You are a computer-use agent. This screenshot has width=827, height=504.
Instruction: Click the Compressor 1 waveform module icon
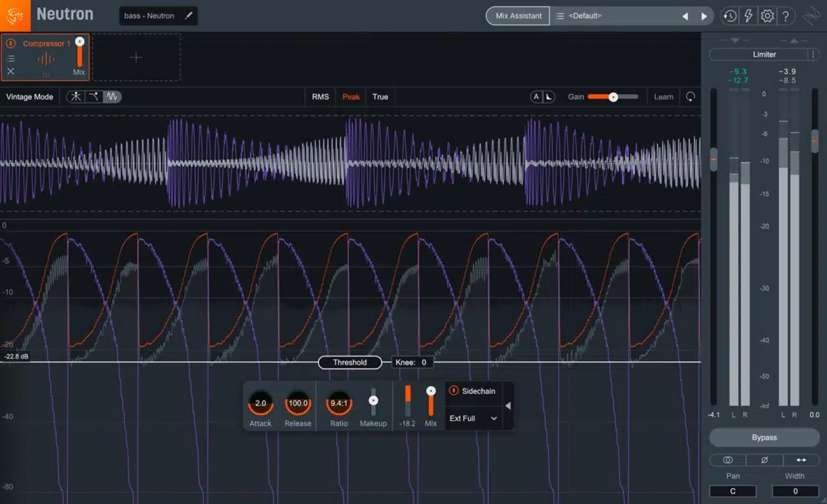point(46,59)
